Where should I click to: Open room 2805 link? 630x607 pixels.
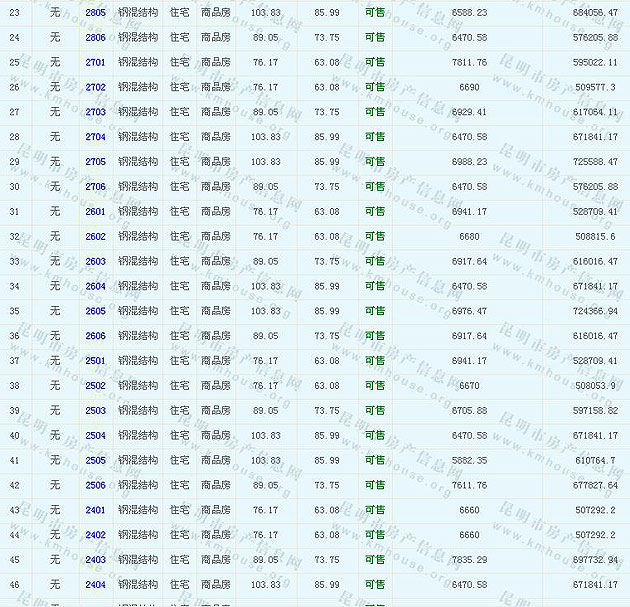95,12
